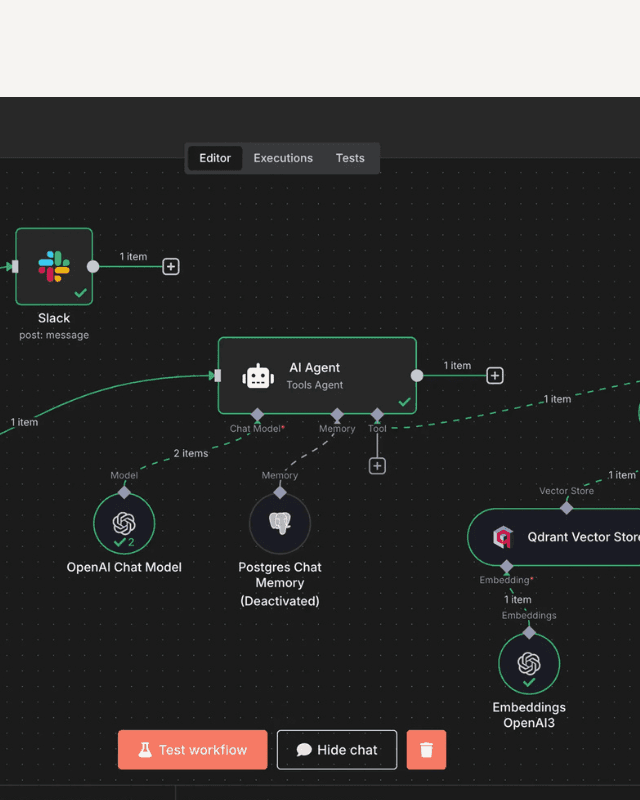
Task: Click the Slack node output port
Action: click(x=93, y=267)
